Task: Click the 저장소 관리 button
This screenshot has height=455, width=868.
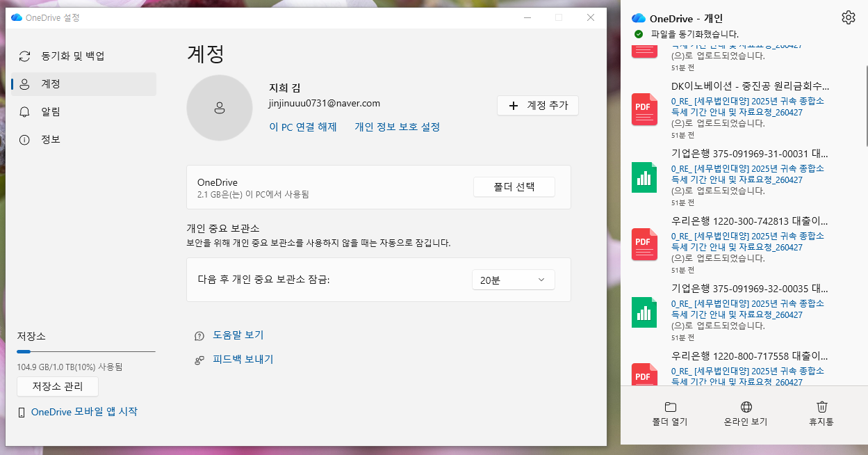Action: coord(58,387)
